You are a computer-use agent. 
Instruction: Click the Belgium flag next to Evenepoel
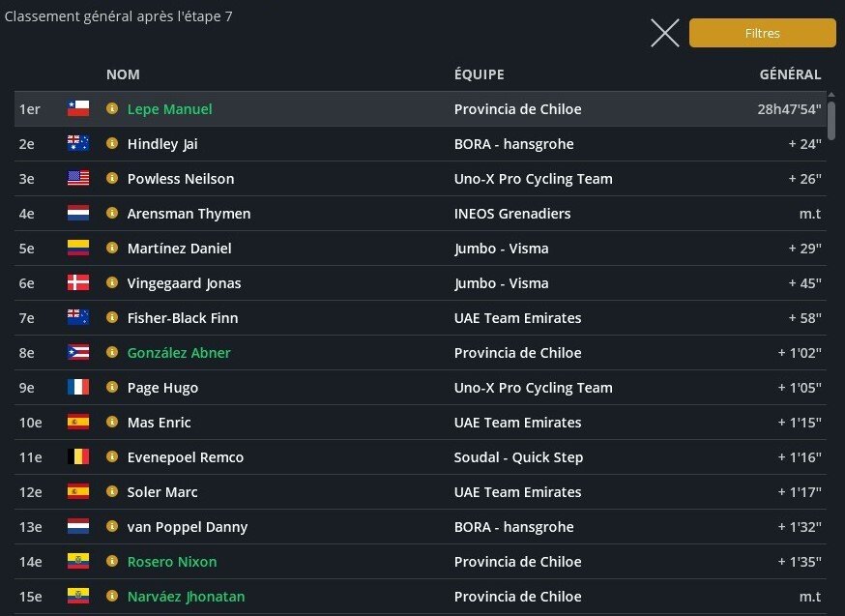pos(78,457)
